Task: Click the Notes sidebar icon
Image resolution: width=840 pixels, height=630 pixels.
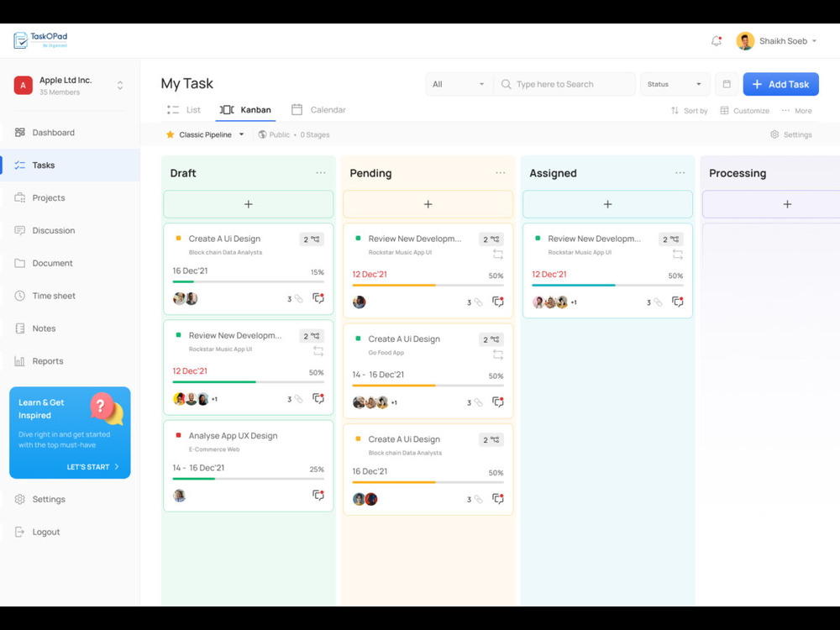Action: (20, 328)
